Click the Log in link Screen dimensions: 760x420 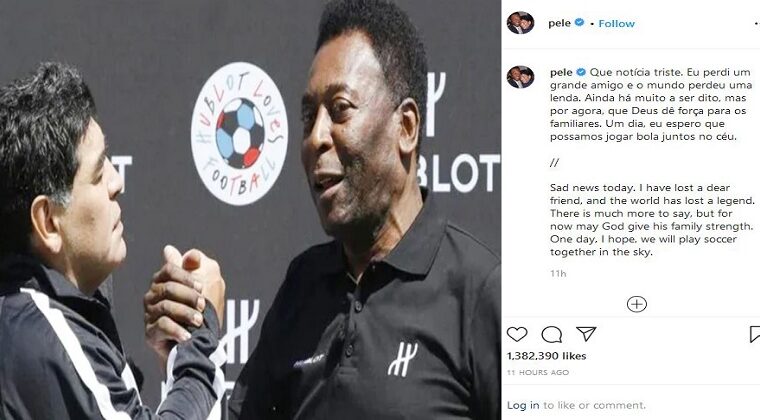[523, 405]
